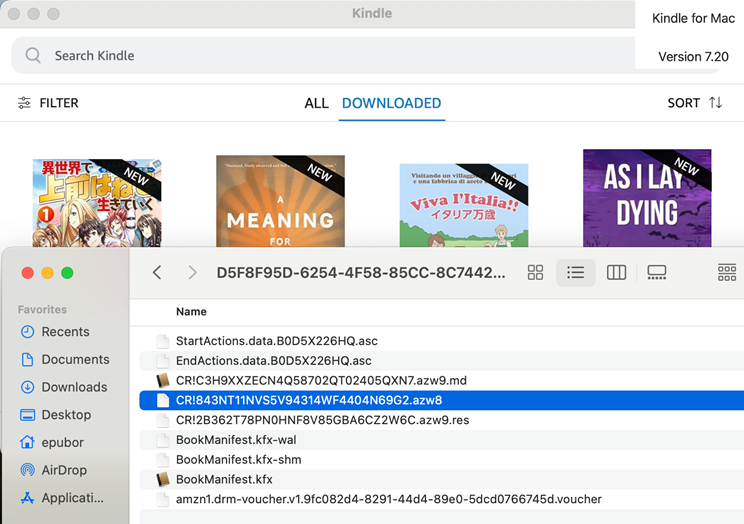Open the FILTER options

[48, 103]
